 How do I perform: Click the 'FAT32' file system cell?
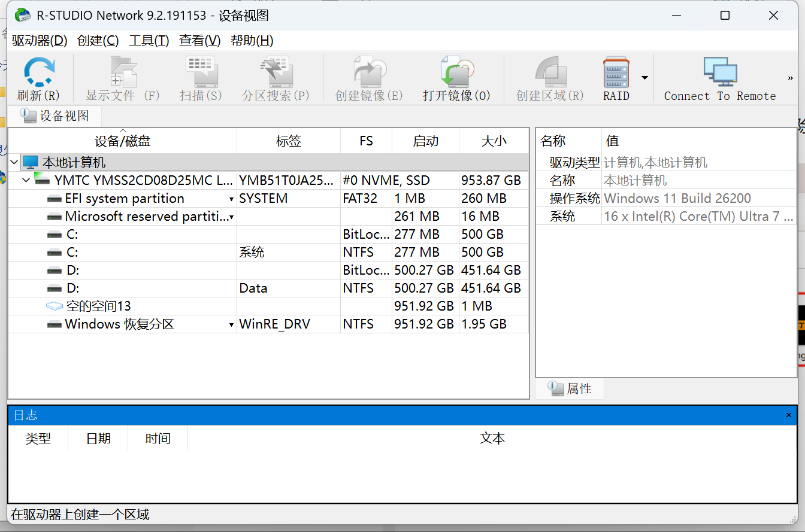[360, 199]
